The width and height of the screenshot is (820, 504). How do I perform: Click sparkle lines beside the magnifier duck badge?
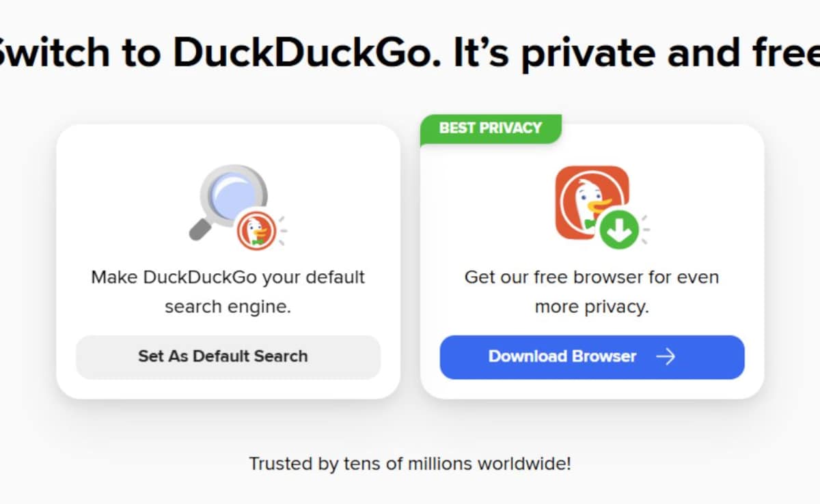pyautogui.click(x=282, y=229)
